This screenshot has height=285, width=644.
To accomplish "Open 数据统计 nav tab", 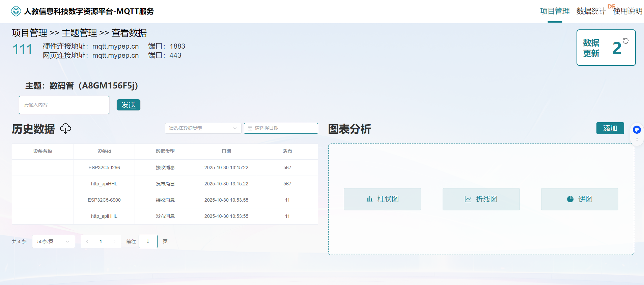I will 591,11.
